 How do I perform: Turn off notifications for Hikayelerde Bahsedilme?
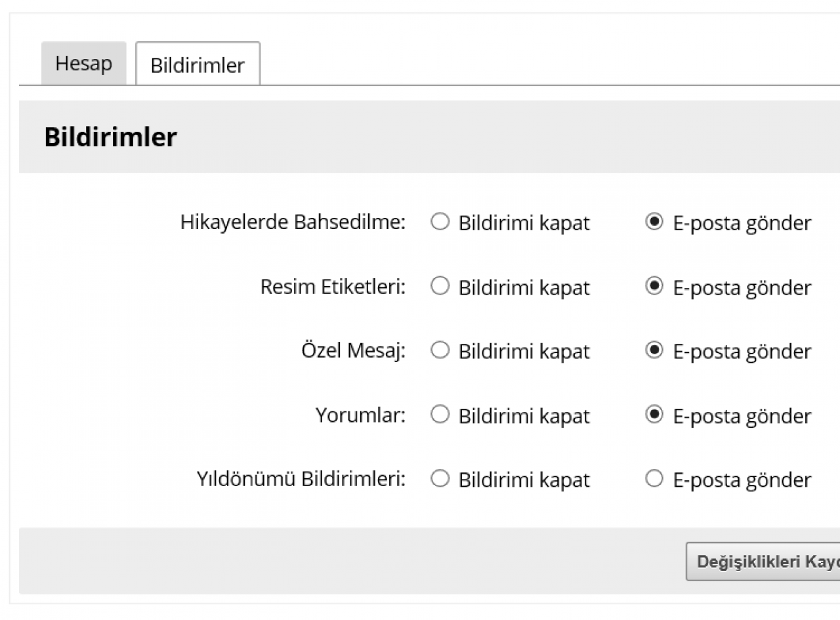pos(440,222)
